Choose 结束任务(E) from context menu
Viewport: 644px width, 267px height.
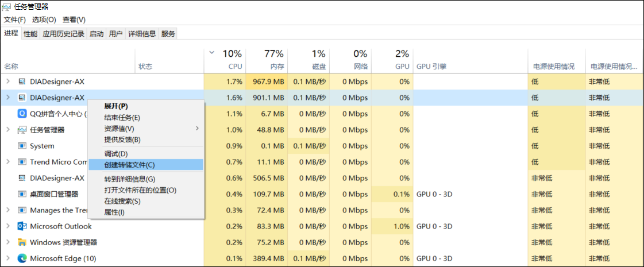click(122, 118)
